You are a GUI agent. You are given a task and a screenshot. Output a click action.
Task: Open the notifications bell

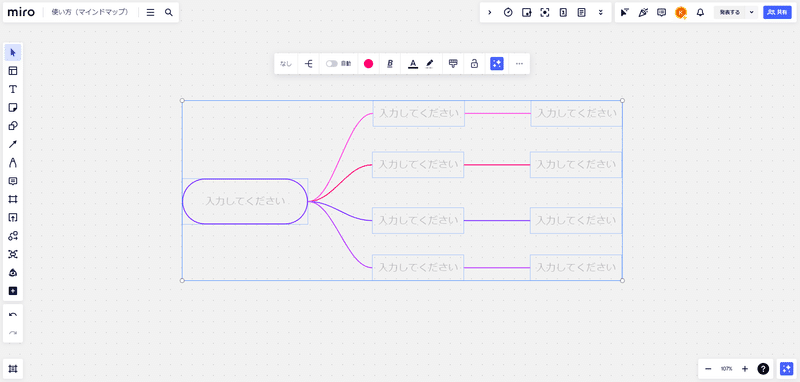pos(701,12)
